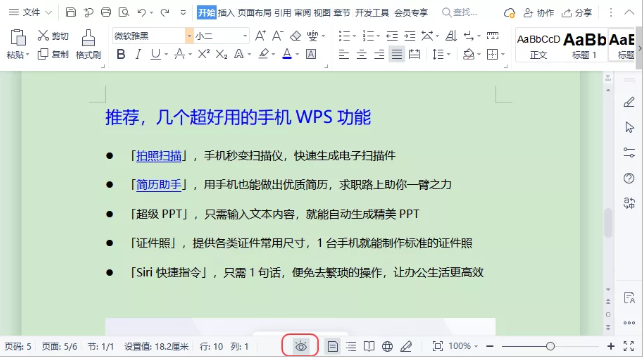The image size is (644, 360).
Task: Redo the last undone action
Action: tap(165, 12)
